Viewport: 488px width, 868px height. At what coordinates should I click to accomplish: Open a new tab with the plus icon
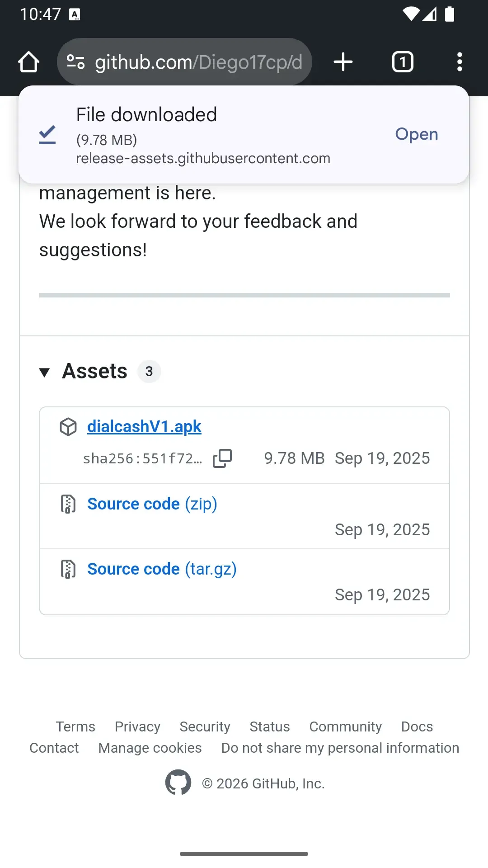click(343, 62)
